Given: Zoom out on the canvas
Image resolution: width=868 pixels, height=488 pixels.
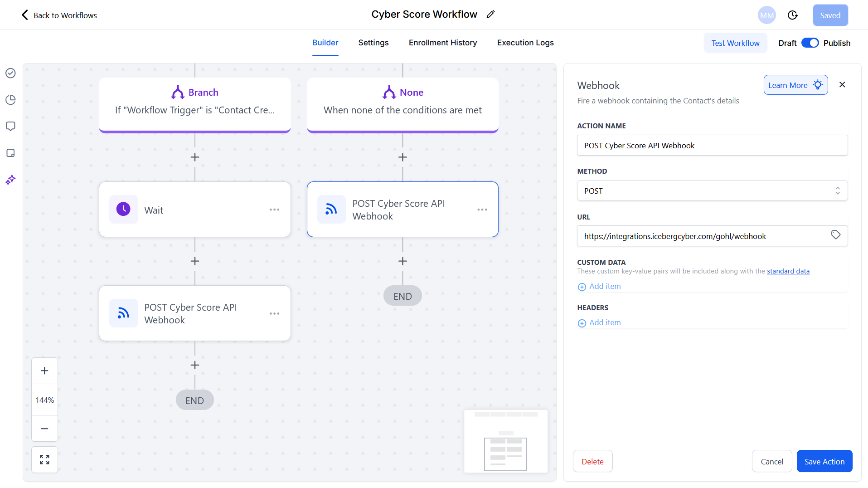Looking at the screenshot, I should pos(44,429).
